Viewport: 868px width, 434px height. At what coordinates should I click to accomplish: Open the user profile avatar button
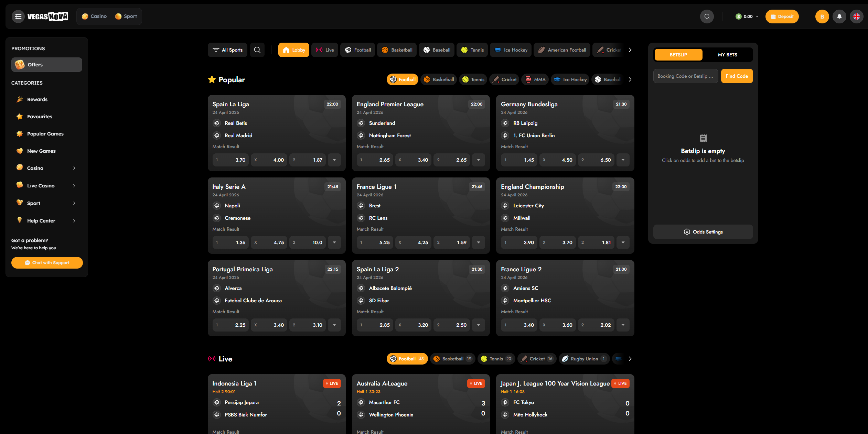(x=822, y=16)
